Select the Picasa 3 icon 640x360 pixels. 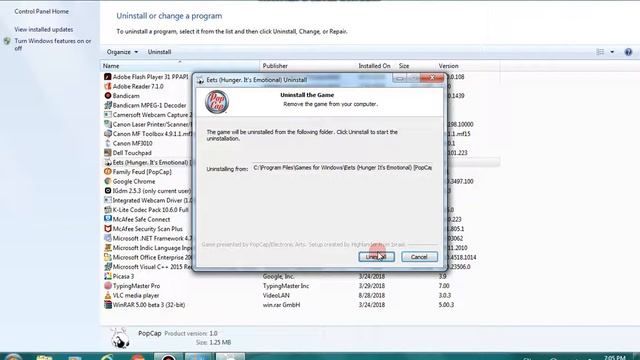pyautogui.click(x=108, y=276)
